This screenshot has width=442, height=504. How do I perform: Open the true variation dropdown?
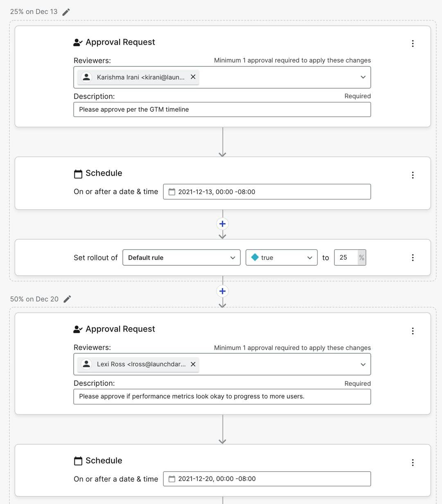pyautogui.click(x=281, y=258)
